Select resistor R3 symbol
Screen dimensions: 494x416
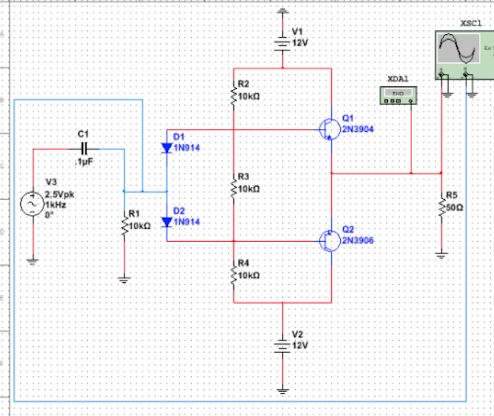[234, 188]
